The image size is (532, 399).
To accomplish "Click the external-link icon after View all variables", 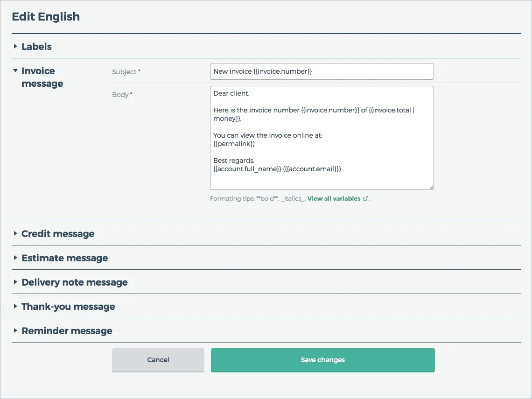I will (x=364, y=198).
